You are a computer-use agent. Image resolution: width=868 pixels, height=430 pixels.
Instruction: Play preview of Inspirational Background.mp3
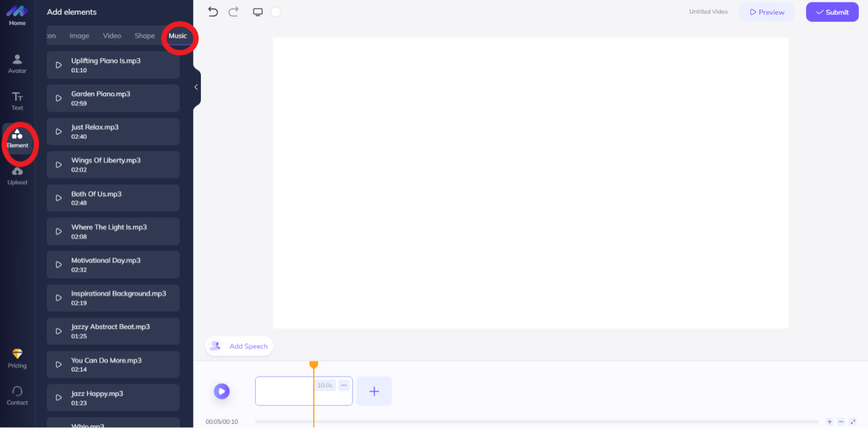tap(59, 298)
